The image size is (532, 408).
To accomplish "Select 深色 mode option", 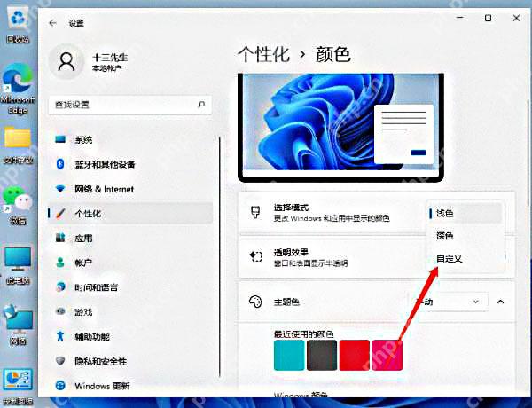I will pyautogui.click(x=465, y=236).
